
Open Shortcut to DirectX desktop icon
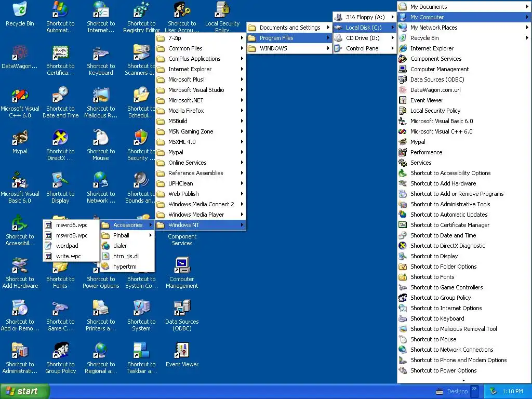tap(60, 145)
